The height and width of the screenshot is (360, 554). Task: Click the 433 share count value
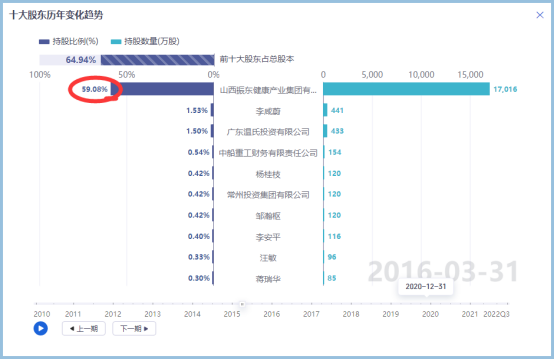coord(337,131)
